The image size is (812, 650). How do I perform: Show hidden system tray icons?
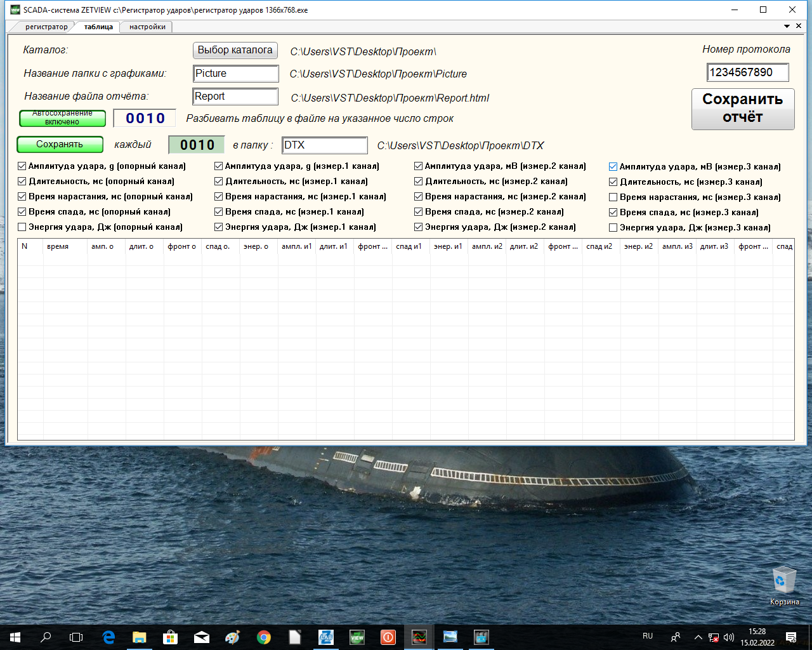point(698,637)
